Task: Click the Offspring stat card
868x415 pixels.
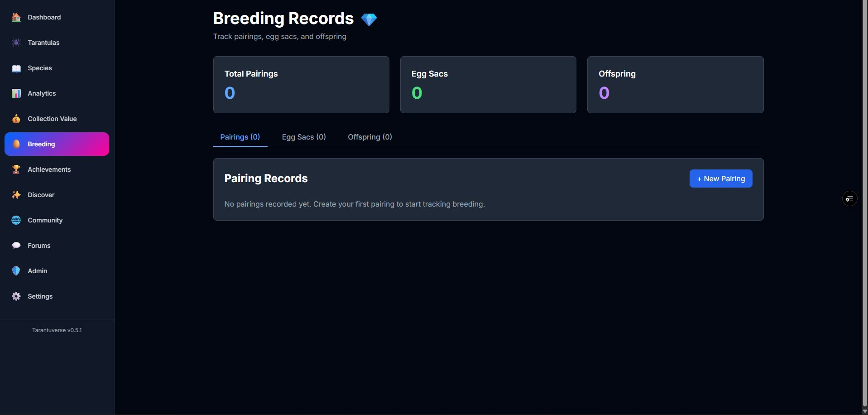Action: [675, 85]
